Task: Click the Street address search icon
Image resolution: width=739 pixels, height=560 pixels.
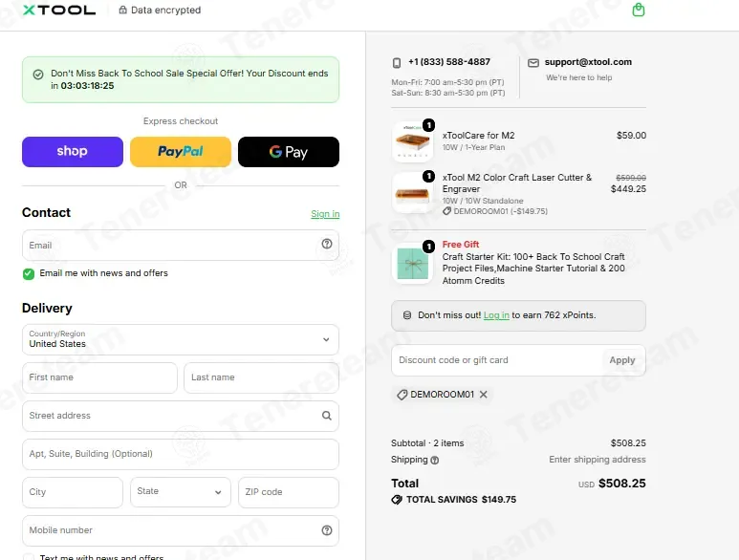Action: (x=327, y=416)
